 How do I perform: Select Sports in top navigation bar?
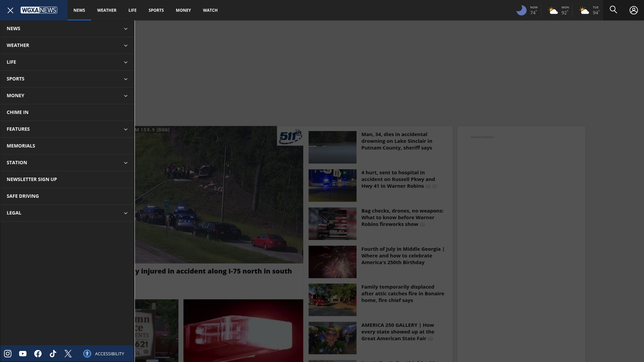(156, 10)
